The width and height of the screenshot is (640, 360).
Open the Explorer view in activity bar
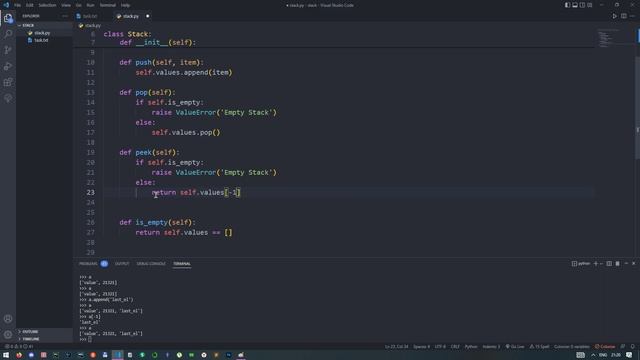click(x=8, y=18)
